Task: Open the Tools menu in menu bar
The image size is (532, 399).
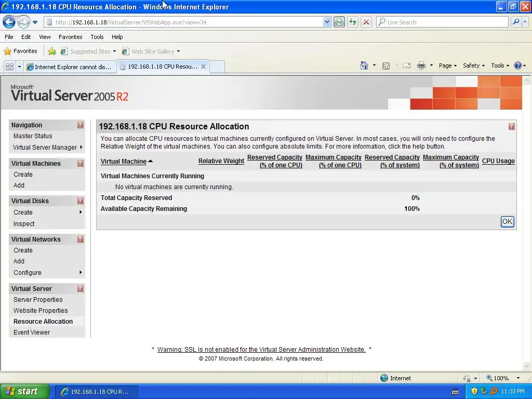Action: (x=97, y=37)
